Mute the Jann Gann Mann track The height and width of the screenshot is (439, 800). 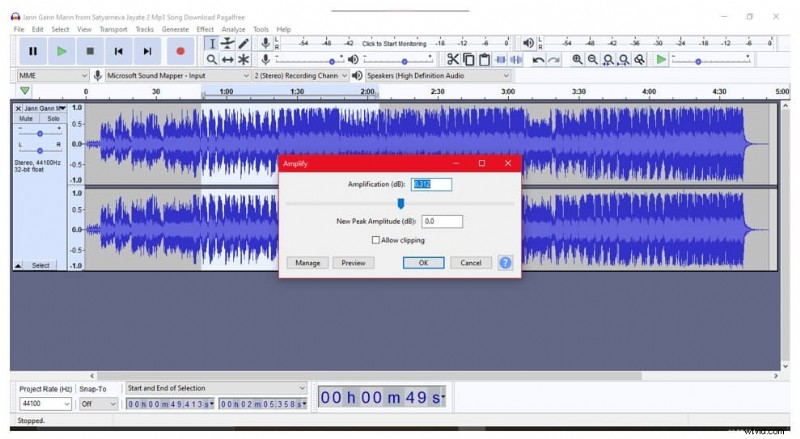point(26,118)
